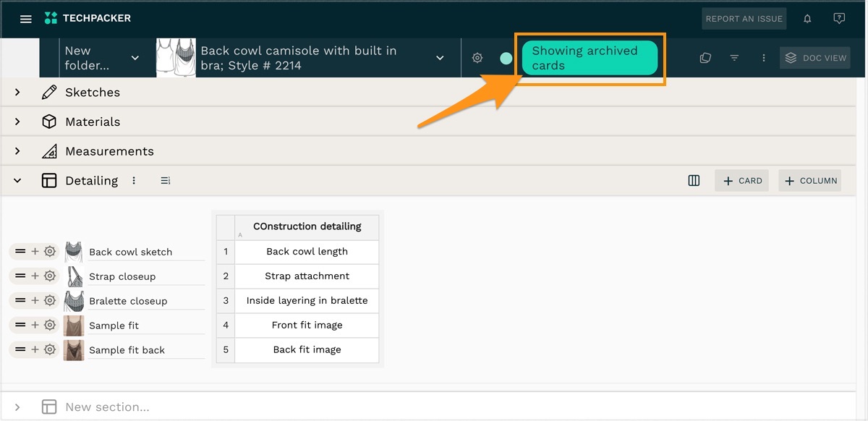Open the New folder dropdown

point(135,58)
